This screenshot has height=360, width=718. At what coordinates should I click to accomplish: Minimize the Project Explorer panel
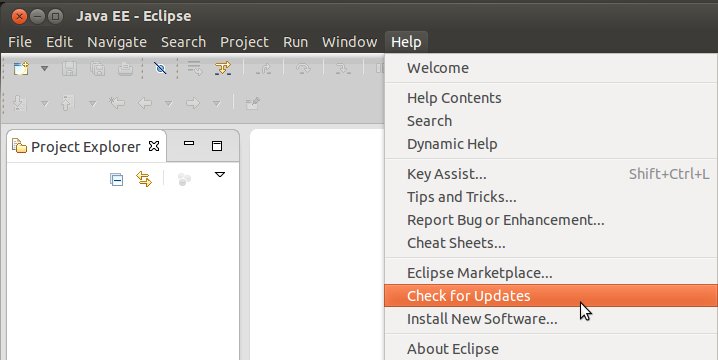(x=189, y=144)
